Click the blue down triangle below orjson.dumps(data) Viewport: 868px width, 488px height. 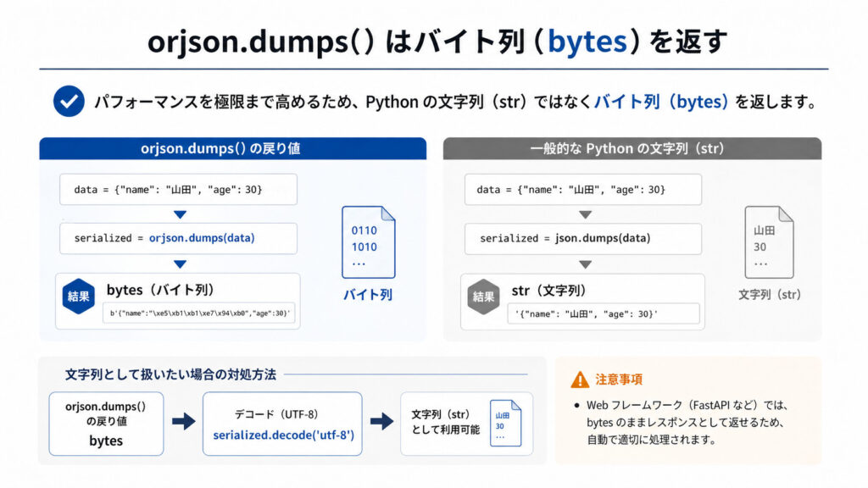(x=180, y=264)
